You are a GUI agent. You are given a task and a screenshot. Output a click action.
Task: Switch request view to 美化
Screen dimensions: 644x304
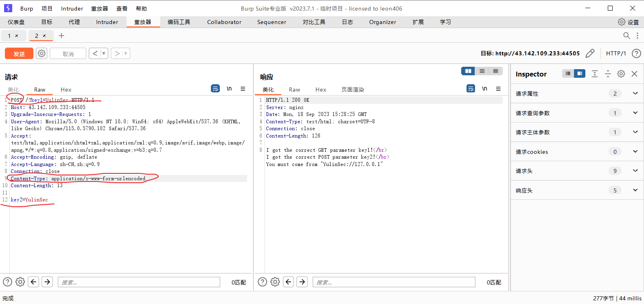[x=13, y=90]
